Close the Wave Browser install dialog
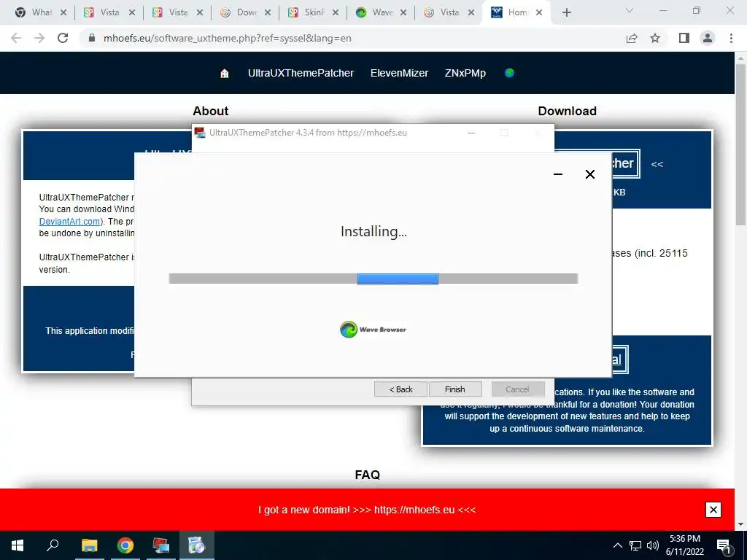Screen dimensions: 747x560 coord(589,174)
